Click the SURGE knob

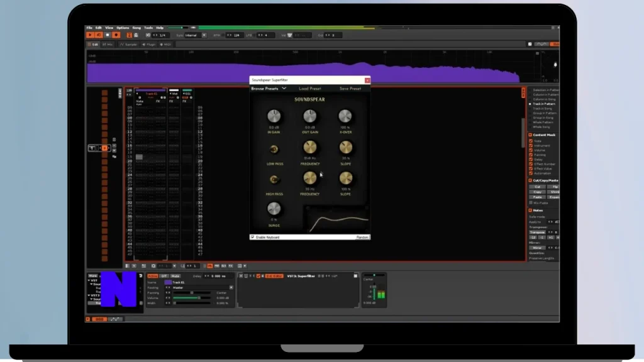[x=274, y=209]
